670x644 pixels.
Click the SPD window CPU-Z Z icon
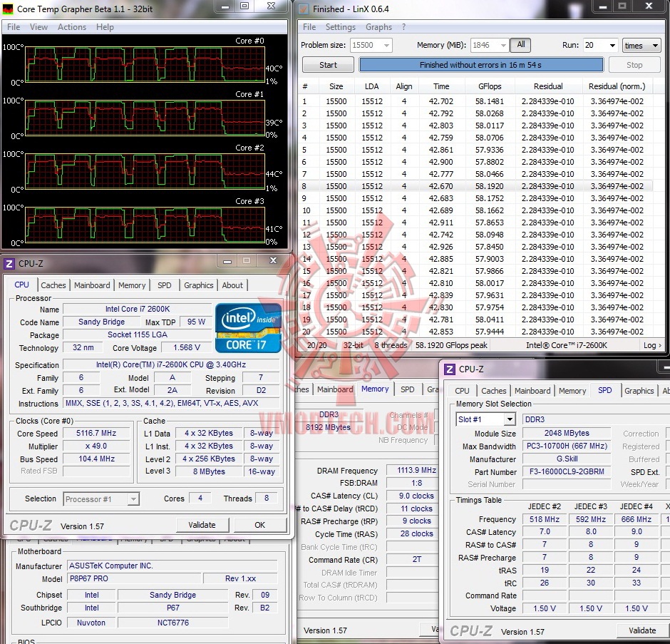[x=450, y=369]
